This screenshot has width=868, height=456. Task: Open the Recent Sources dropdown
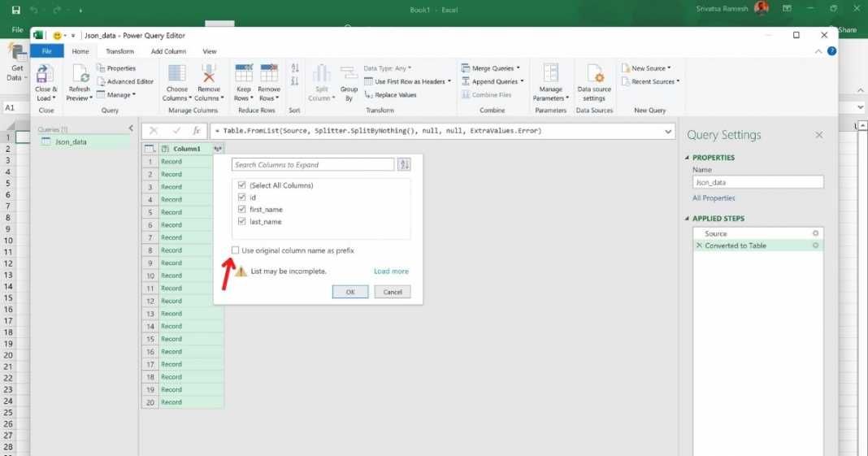(651, 81)
